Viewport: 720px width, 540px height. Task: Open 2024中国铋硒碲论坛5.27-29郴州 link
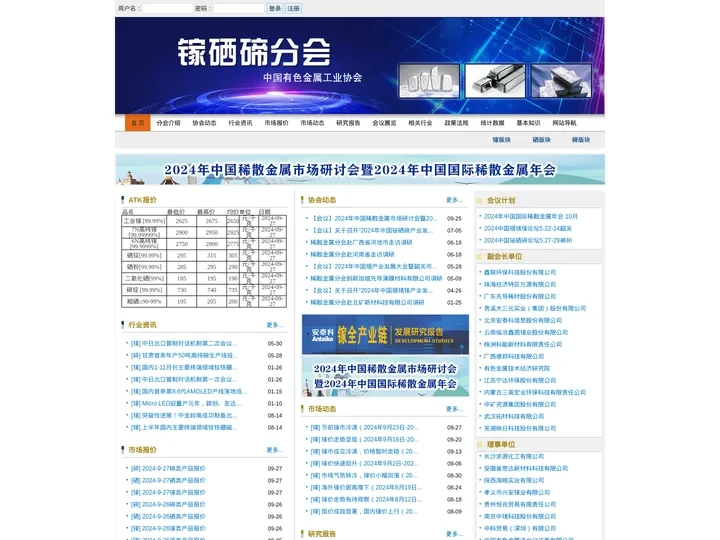pos(528,240)
